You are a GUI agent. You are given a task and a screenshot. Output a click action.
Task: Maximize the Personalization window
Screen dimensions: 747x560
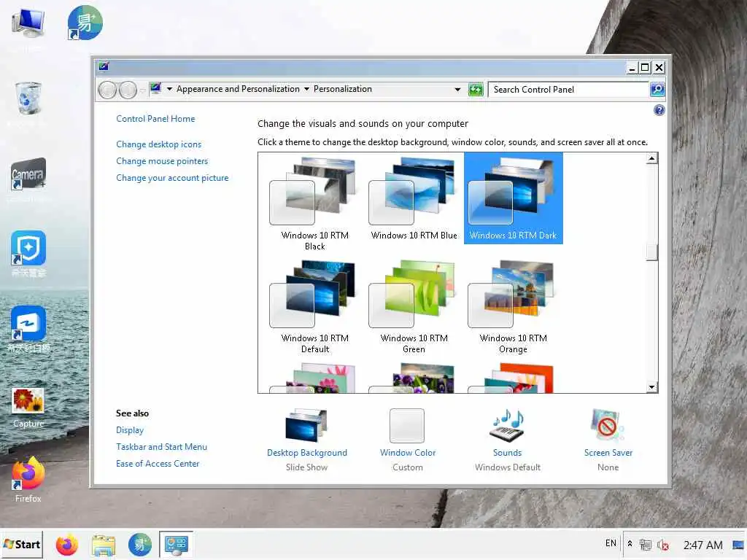(x=645, y=68)
